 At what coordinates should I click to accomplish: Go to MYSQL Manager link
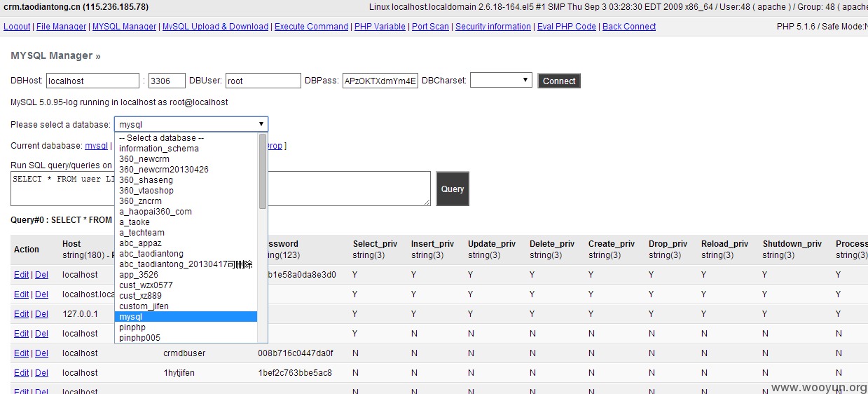(125, 27)
